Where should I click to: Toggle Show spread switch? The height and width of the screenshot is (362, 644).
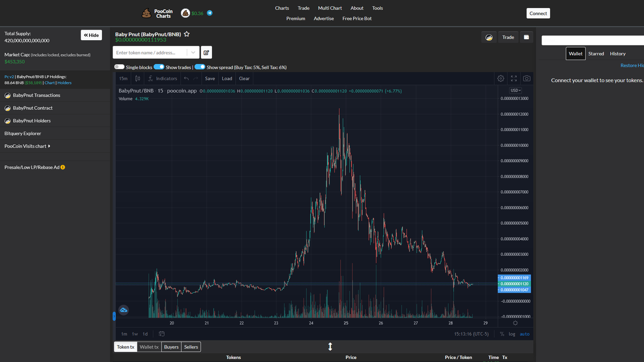point(200,67)
